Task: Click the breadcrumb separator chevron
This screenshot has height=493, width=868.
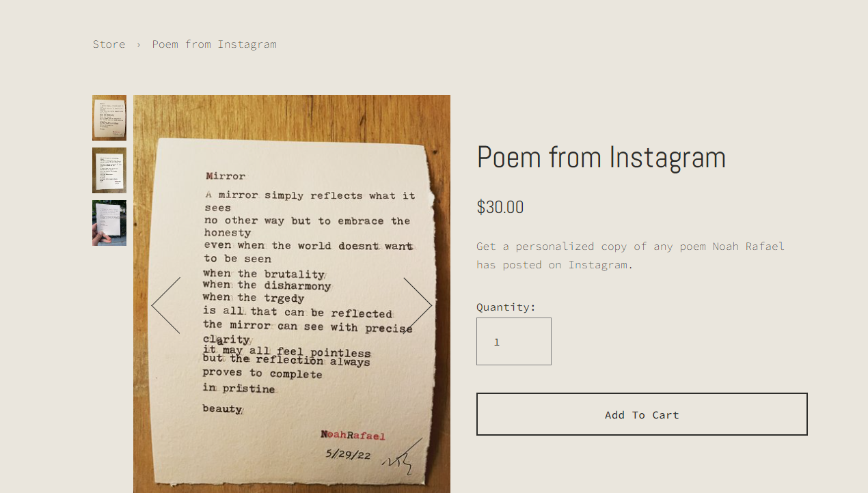Action: (139, 44)
